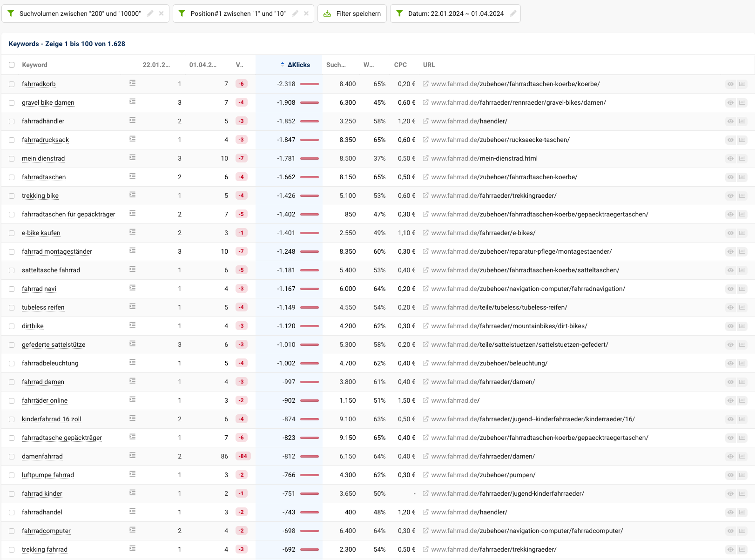Expand details icon for fahrrad damen
Viewport: 755px width, 560px height.
[x=133, y=381]
